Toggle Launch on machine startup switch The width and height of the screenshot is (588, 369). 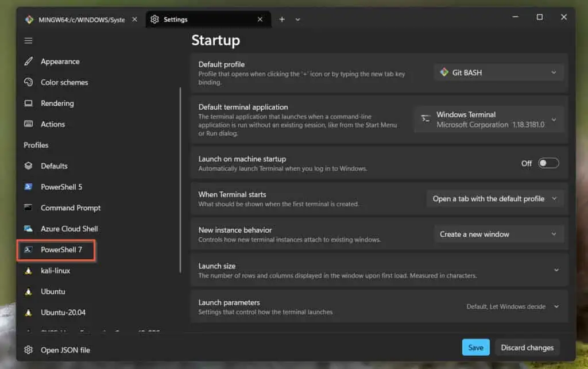[x=548, y=163]
